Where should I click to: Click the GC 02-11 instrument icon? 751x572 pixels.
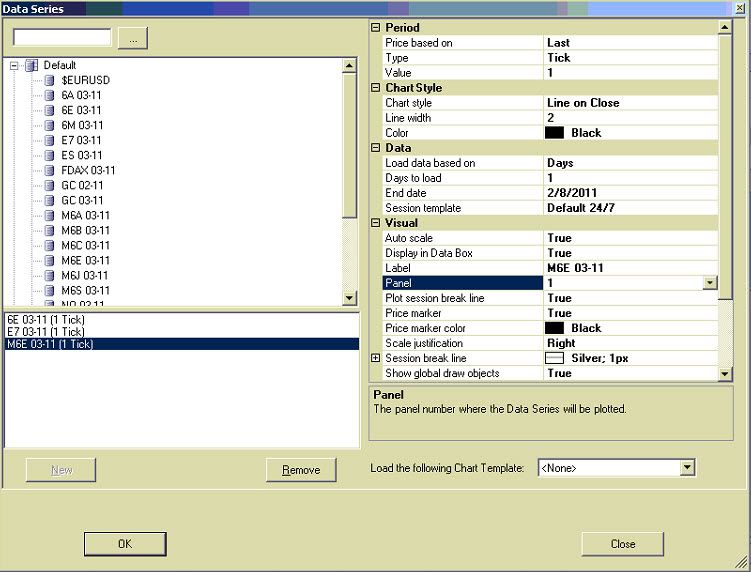[49, 185]
